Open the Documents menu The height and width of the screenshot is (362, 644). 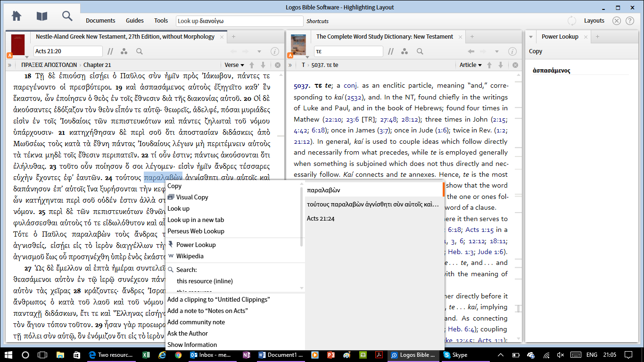100,21
